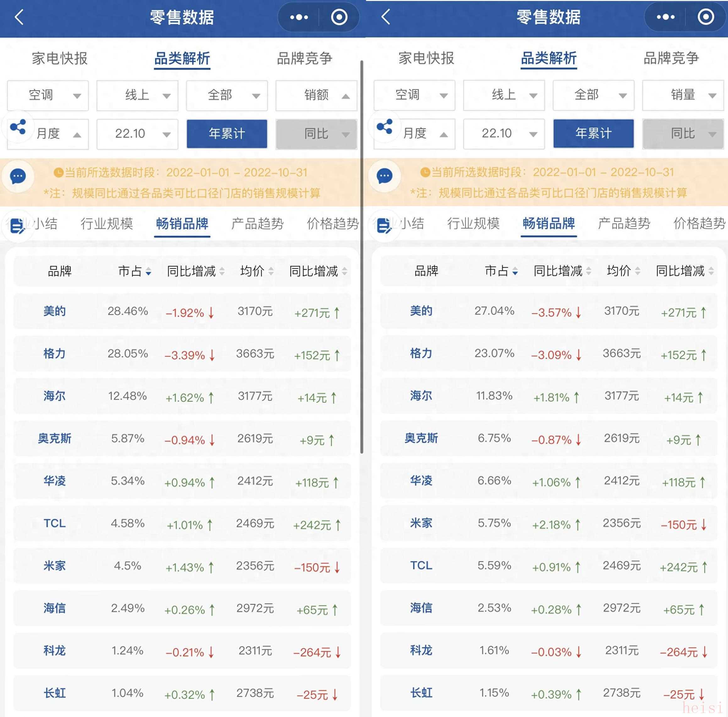The width and height of the screenshot is (728, 717).
Task: Sort right table by 均价 arrows
Action: (x=637, y=271)
